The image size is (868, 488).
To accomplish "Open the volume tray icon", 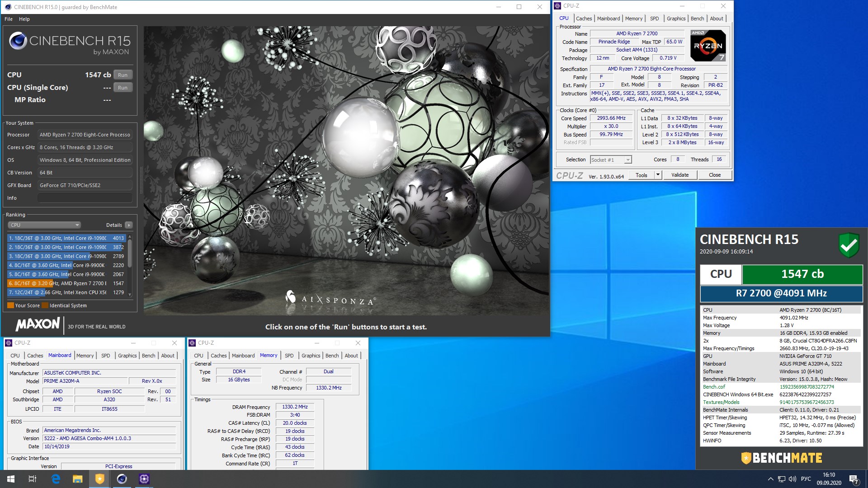I will [793, 479].
